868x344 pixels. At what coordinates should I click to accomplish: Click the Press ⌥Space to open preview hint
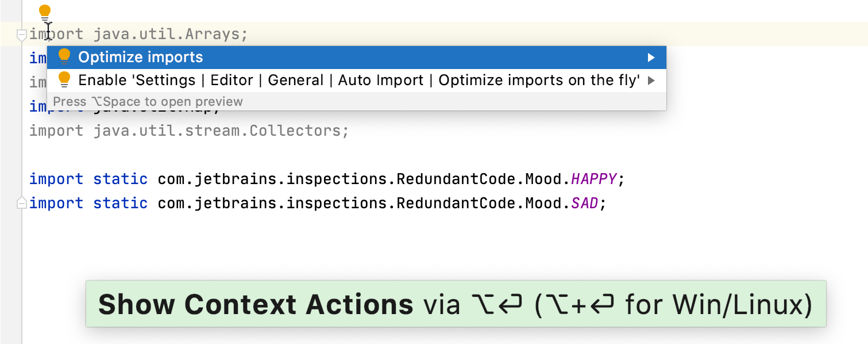tap(148, 102)
